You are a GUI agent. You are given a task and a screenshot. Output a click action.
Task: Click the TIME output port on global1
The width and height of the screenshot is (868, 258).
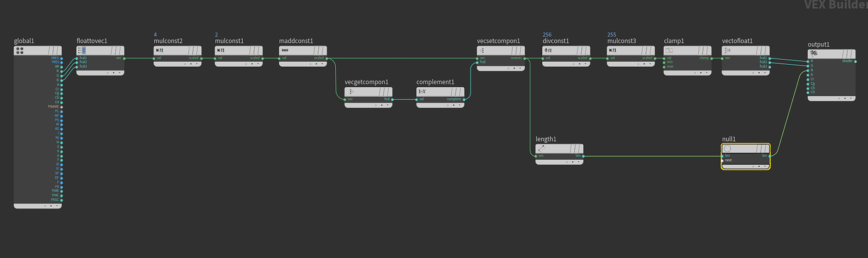(x=62, y=191)
